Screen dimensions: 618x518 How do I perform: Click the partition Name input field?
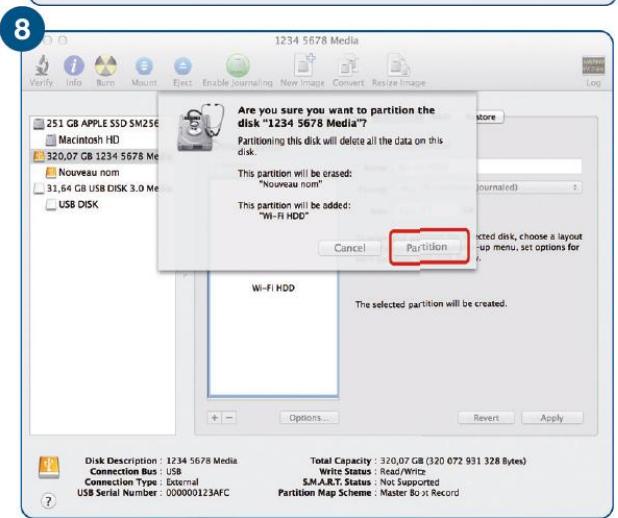[529, 166]
